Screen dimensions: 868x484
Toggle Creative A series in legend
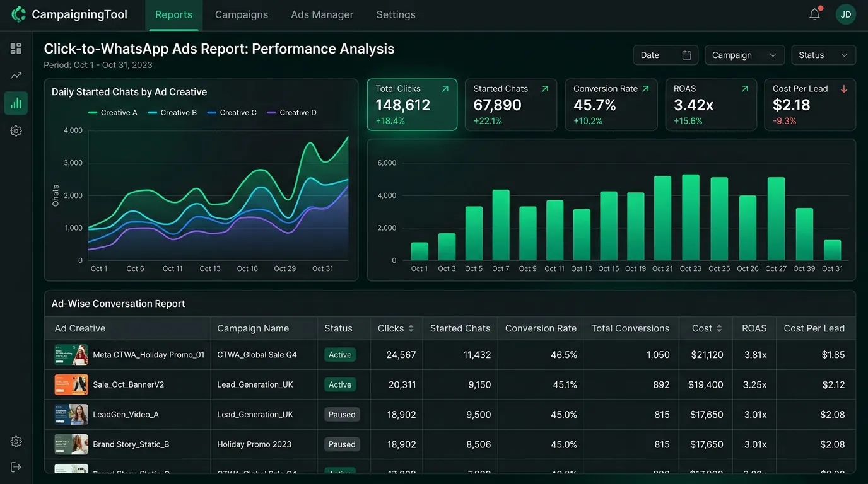[113, 113]
